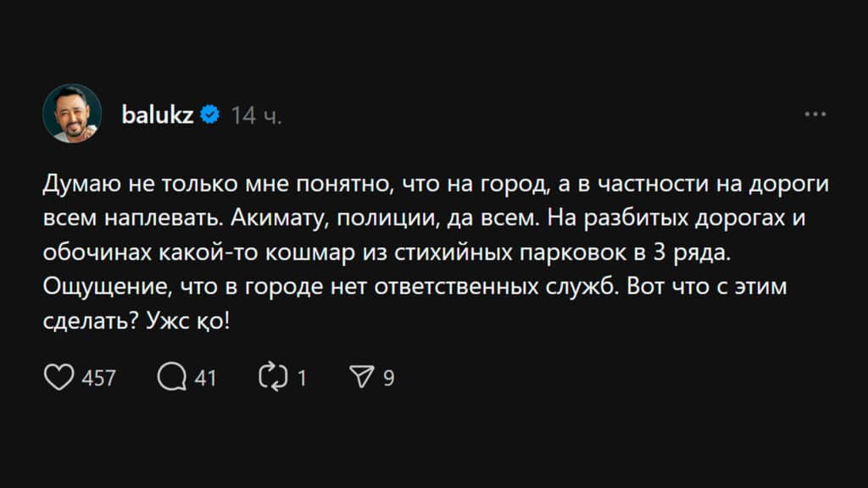Viewport: 868px width, 488px height.
Task: Open replies via the comment bubble icon
Action: coord(172,378)
